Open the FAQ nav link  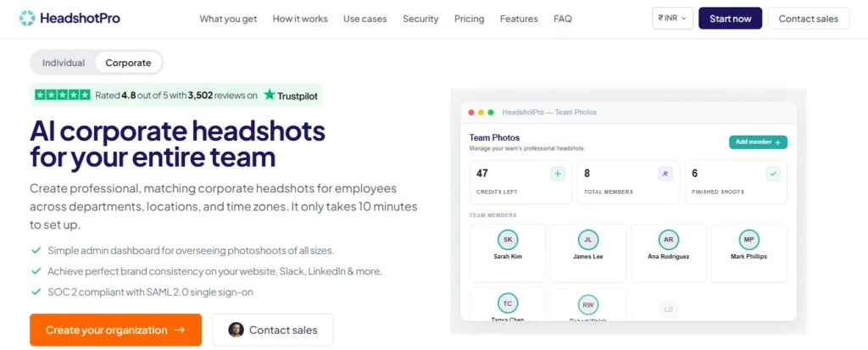coord(563,19)
